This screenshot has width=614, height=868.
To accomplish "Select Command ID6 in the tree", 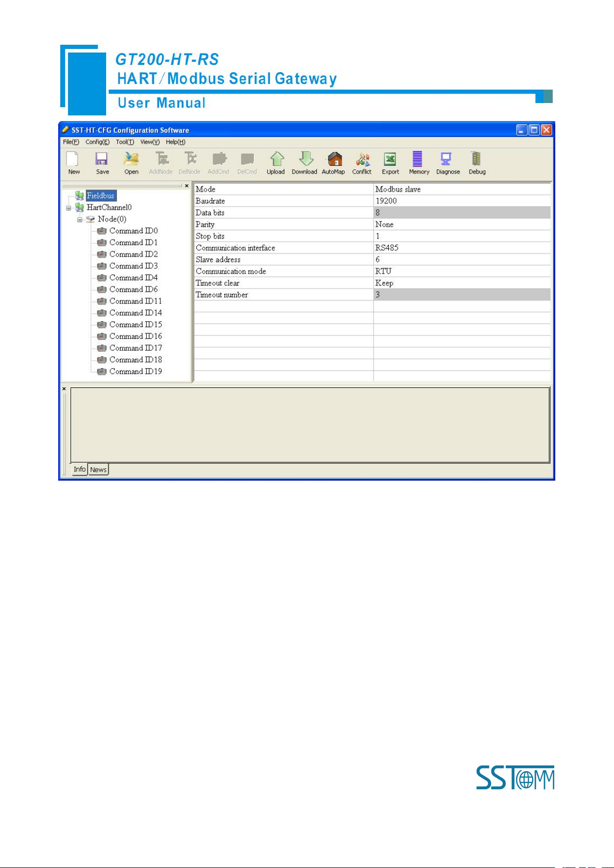I will point(133,290).
